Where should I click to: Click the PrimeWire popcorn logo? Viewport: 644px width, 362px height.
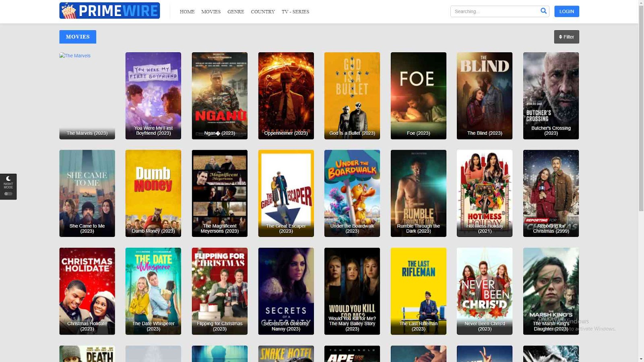[68, 11]
